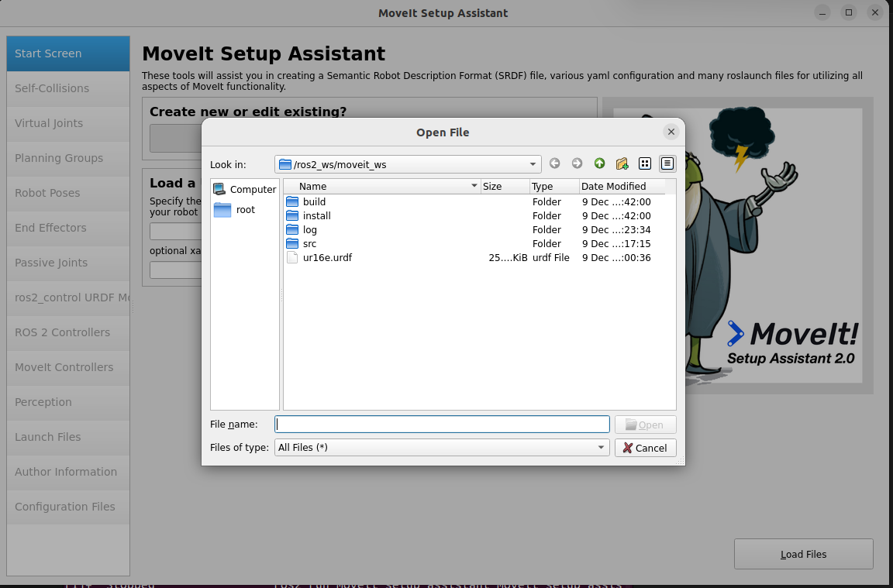
Task: Switch to List View icon
Action: 644,163
